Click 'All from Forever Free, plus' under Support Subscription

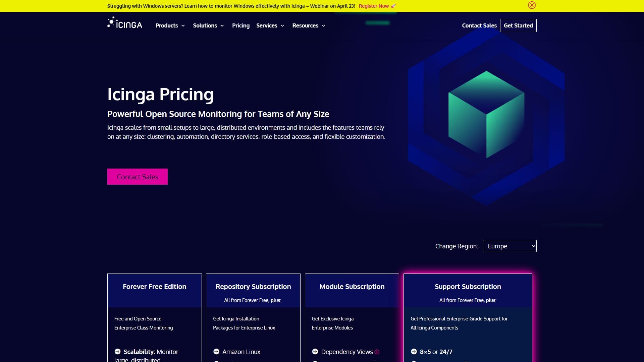point(468,300)
